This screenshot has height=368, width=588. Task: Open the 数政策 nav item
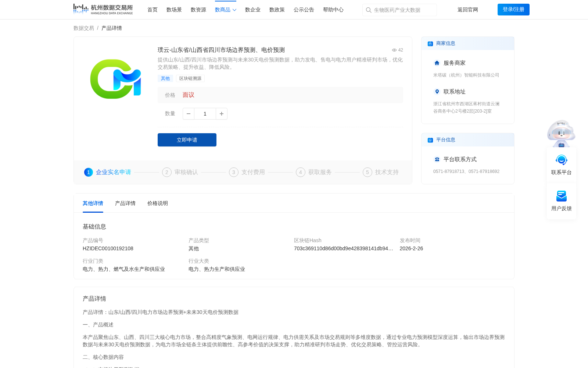pyautogui.click(x=277, y=10)
